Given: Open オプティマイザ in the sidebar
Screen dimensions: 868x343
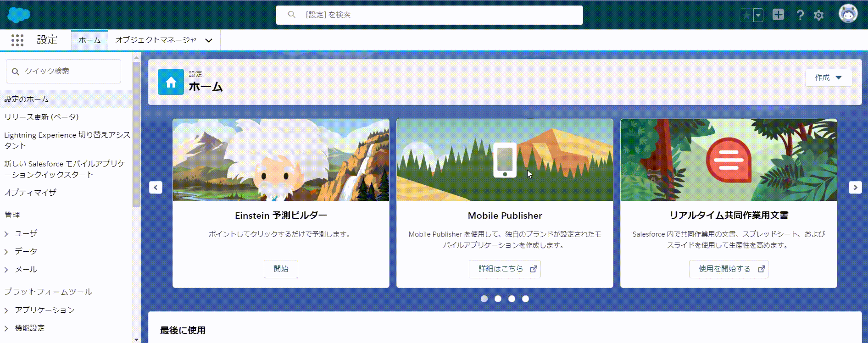Looking at the screenshot, I should tap(30, 193).
